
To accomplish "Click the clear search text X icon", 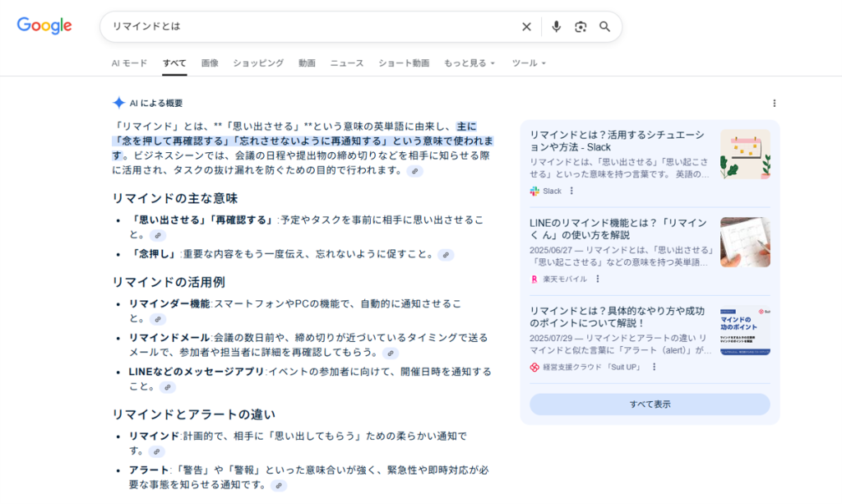I will click(526, 27).
